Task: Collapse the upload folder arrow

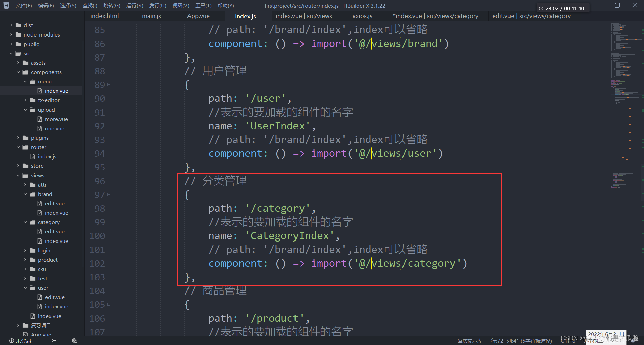Action: (25, 110)
